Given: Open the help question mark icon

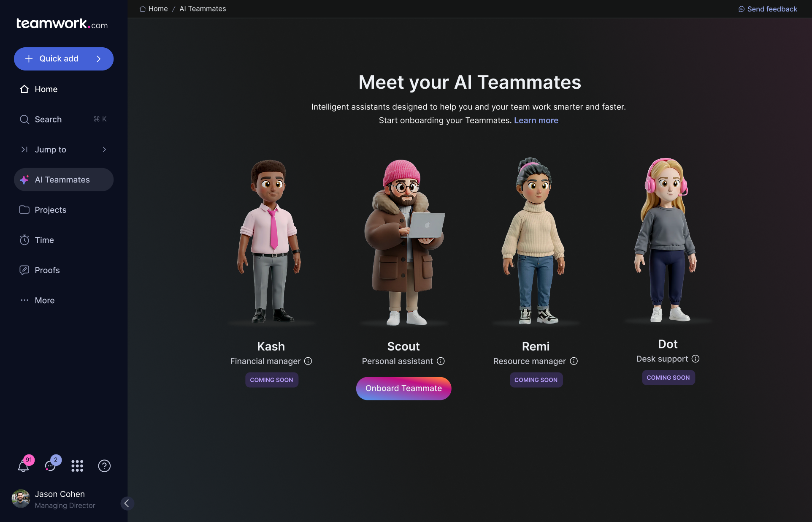Looking at the screenshot, I should pos(104,466).
